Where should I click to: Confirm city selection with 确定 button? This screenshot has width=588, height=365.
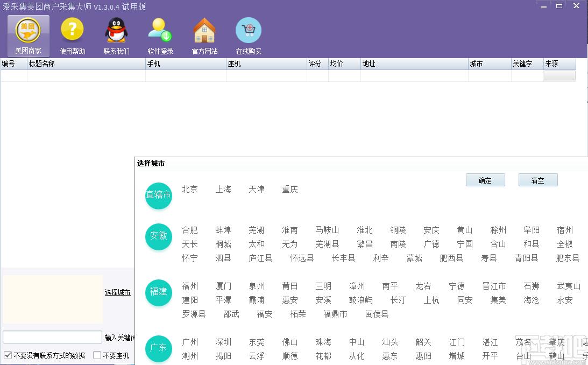point(485,180)
